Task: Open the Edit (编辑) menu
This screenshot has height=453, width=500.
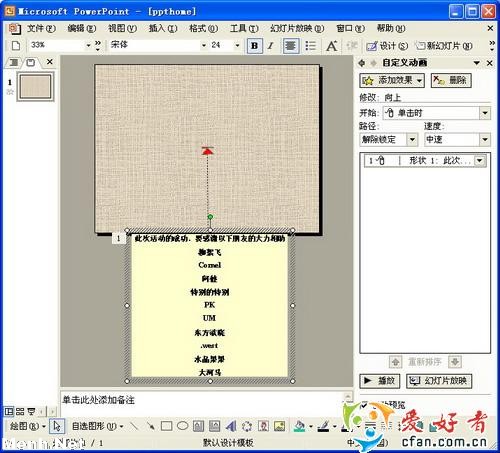Action: 81,29
